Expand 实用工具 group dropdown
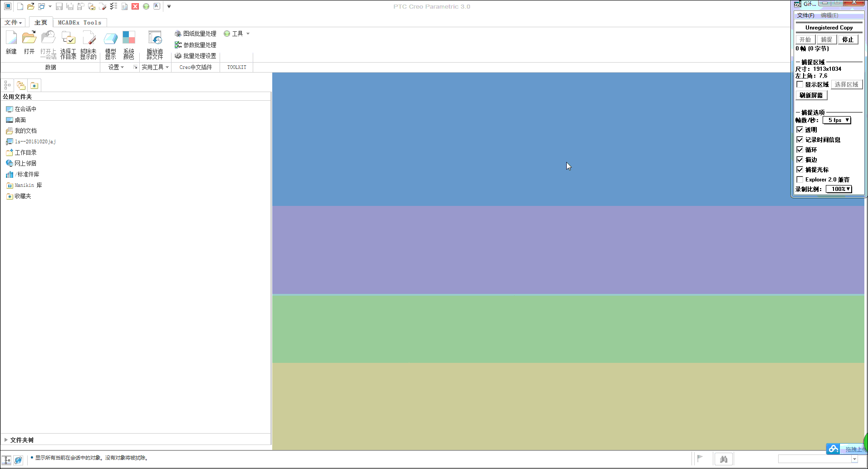The width and height of the screenshot is (868, 469). tap(155, 67)
